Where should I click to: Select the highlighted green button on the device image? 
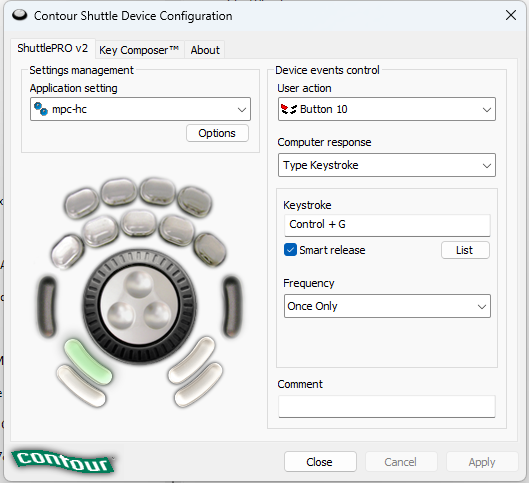tap(88, 362)
